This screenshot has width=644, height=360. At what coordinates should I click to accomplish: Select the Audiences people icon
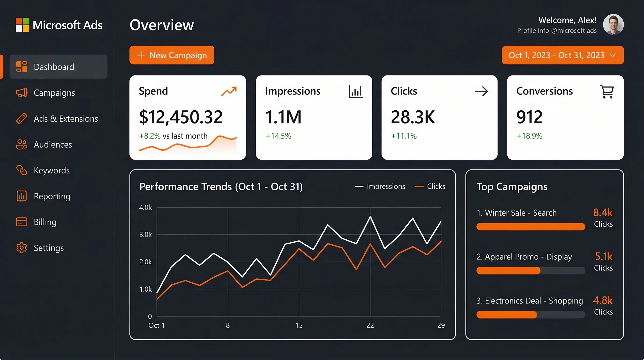[x=21, y=144]
